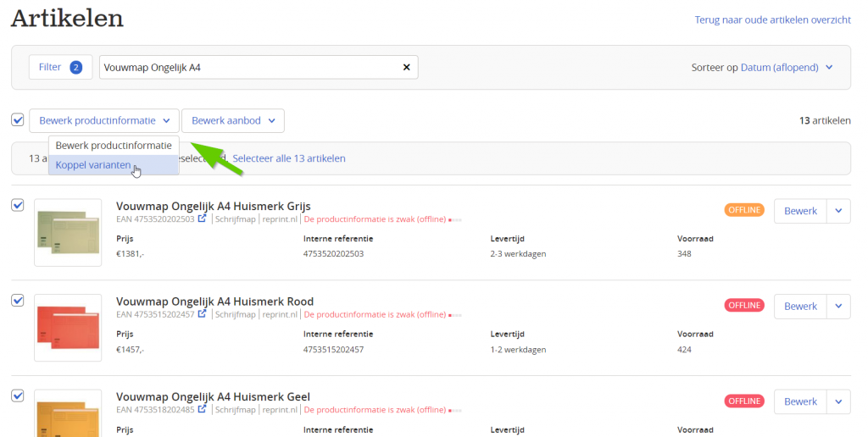
Task: Click the red OFFLINE badge for Rood
Action: (744, 306)
